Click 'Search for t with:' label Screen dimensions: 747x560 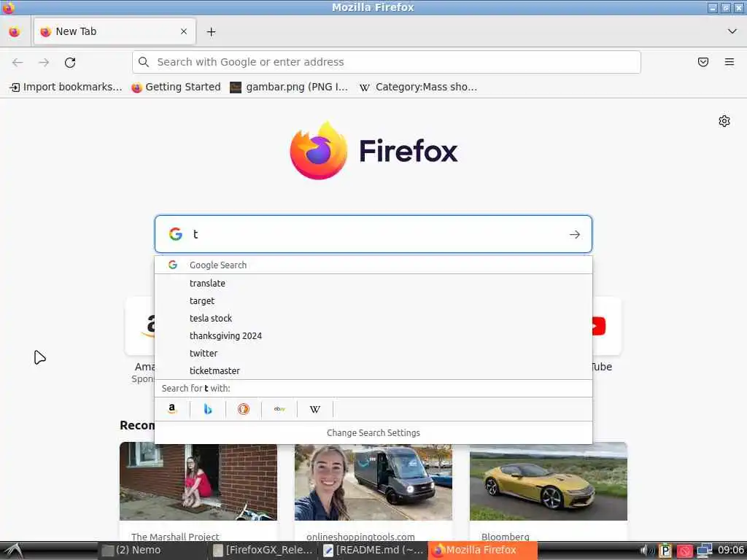(196, 388)
